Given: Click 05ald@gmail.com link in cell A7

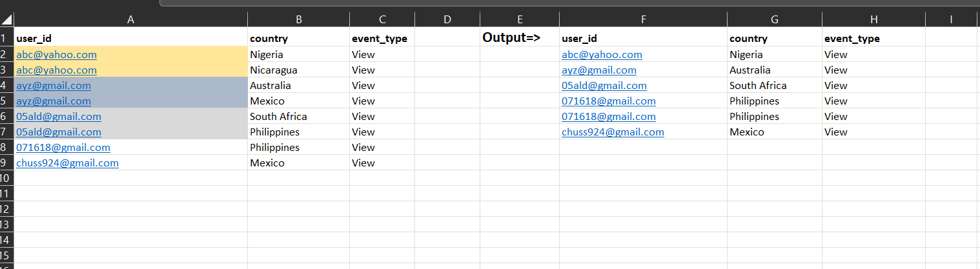Looking at the screenshot, I should 59,132.
